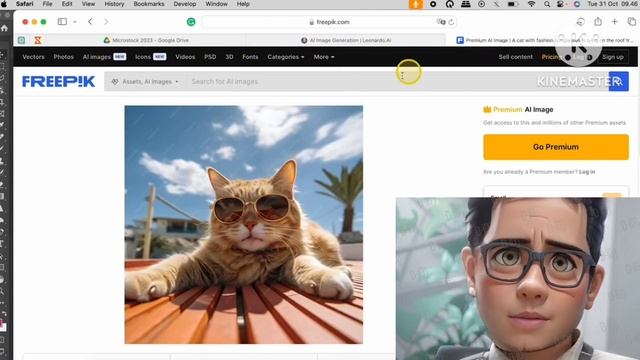Open a new Safari tab
The width and height of the screenshot is (640, 360).
[x=614, y=22]
